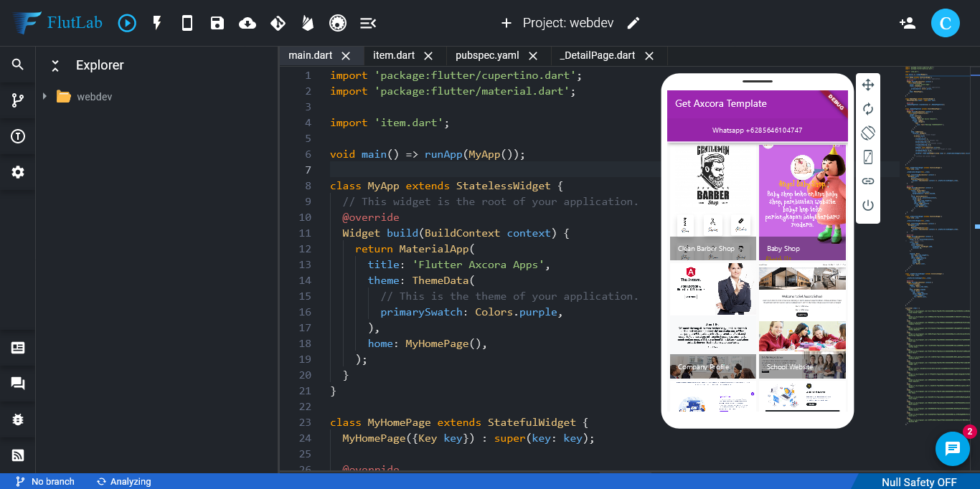Open the search icon in left sidebar
This screenshot has width=980, height=489.
18,65
